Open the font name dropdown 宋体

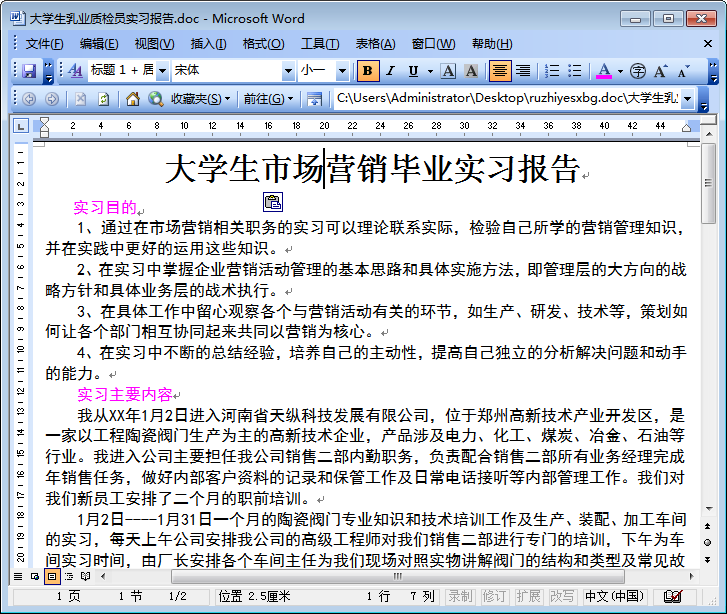[288, 71]
